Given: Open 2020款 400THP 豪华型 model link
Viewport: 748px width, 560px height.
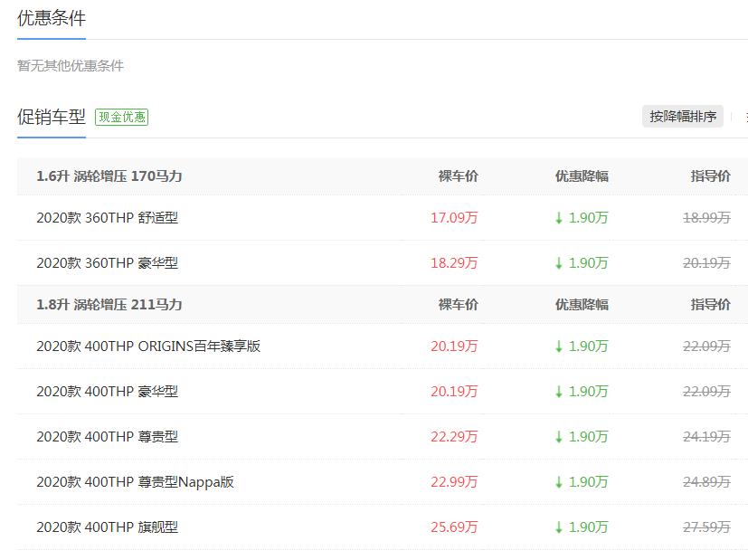Looking at the screenshot, I should (x=107, y=392).
